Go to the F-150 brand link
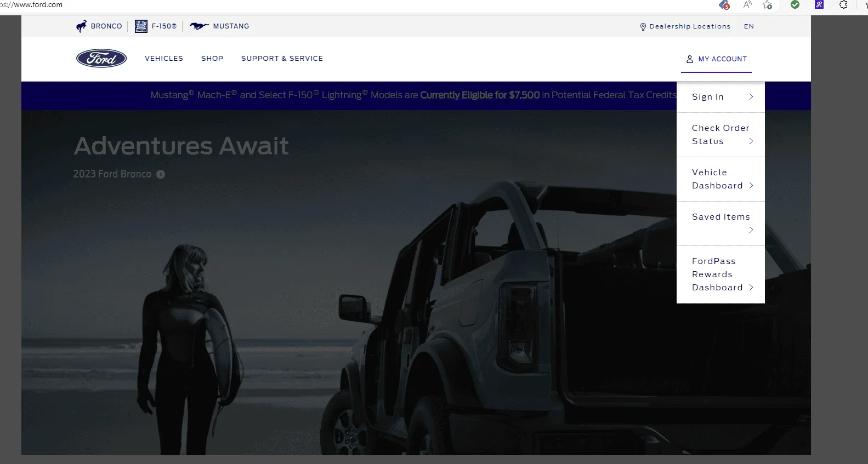The image size is (868, 464). tap(156, 26)
